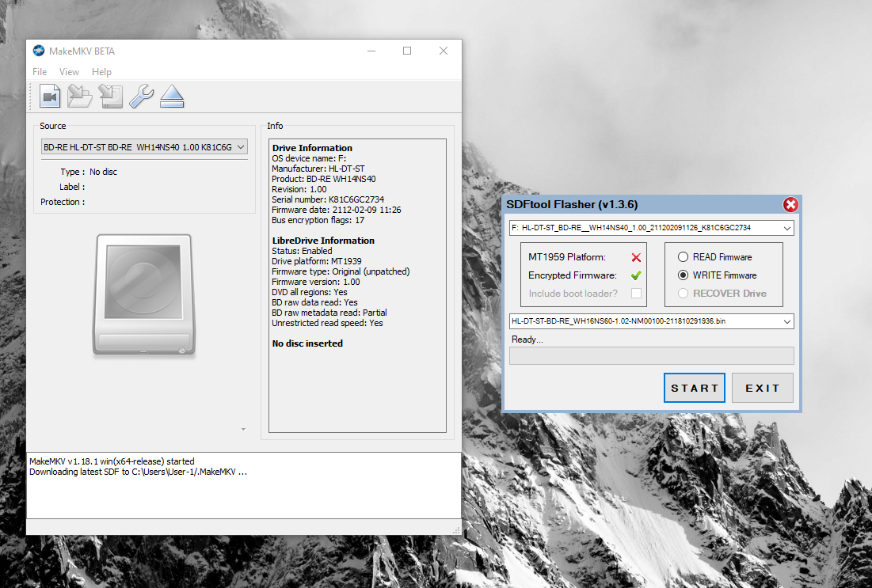The width and height of the screenshot is (872, 588).
Task: Click 'Drive platform: MT1939' line
Action: pyautogui.click(x=317, y=261)
